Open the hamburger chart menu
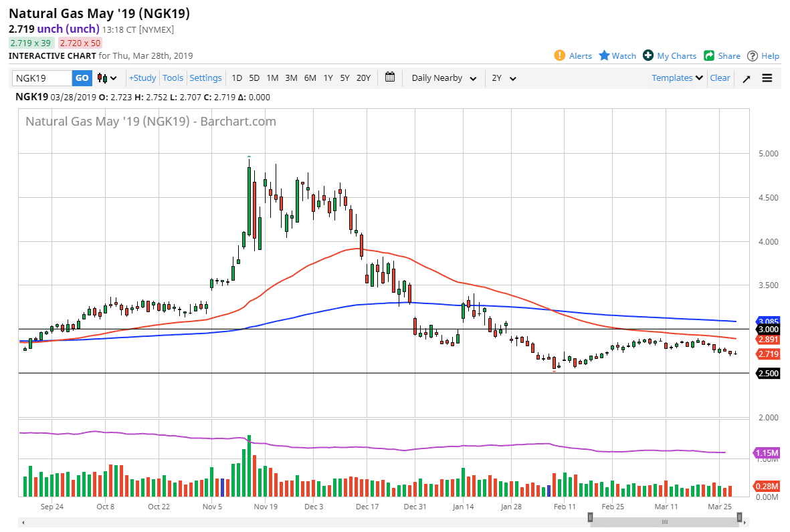Viewport: 790px width, 532px height. click(x=767, y=78)
